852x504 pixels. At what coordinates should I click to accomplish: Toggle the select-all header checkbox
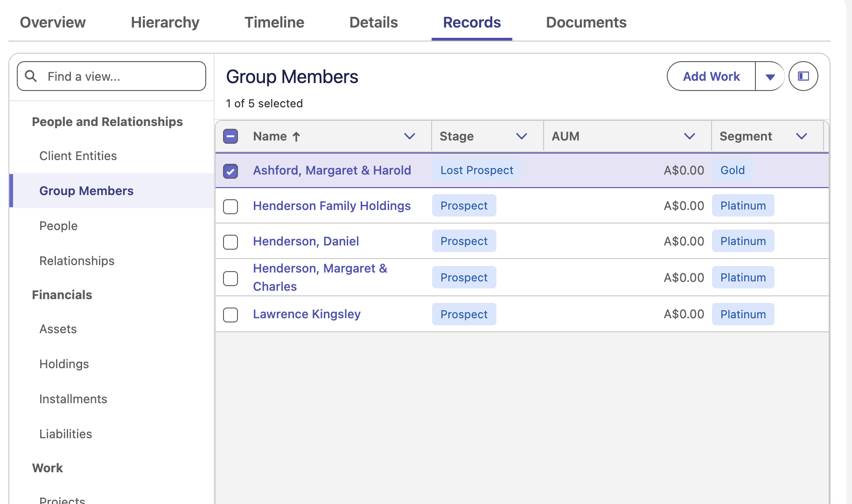coord(230,136)
